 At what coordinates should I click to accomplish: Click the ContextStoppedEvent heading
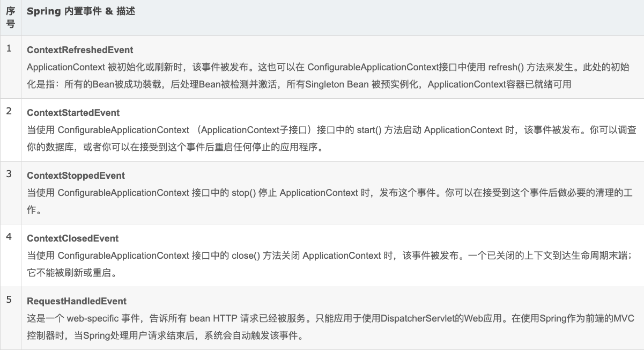76,176
